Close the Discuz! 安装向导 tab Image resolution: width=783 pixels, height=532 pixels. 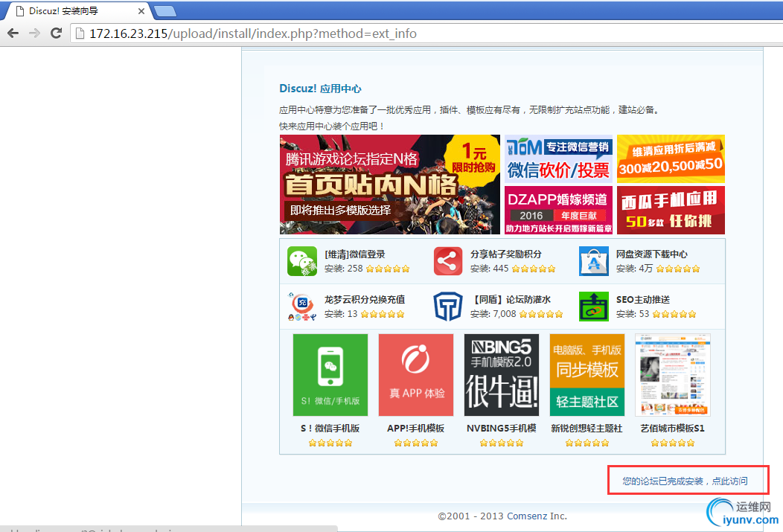coord(141,11)
